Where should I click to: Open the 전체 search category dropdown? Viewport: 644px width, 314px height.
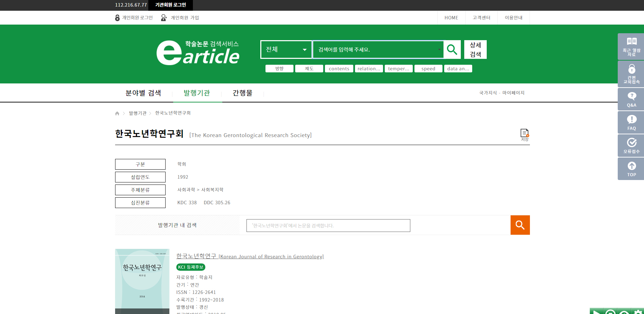(286, 50)
